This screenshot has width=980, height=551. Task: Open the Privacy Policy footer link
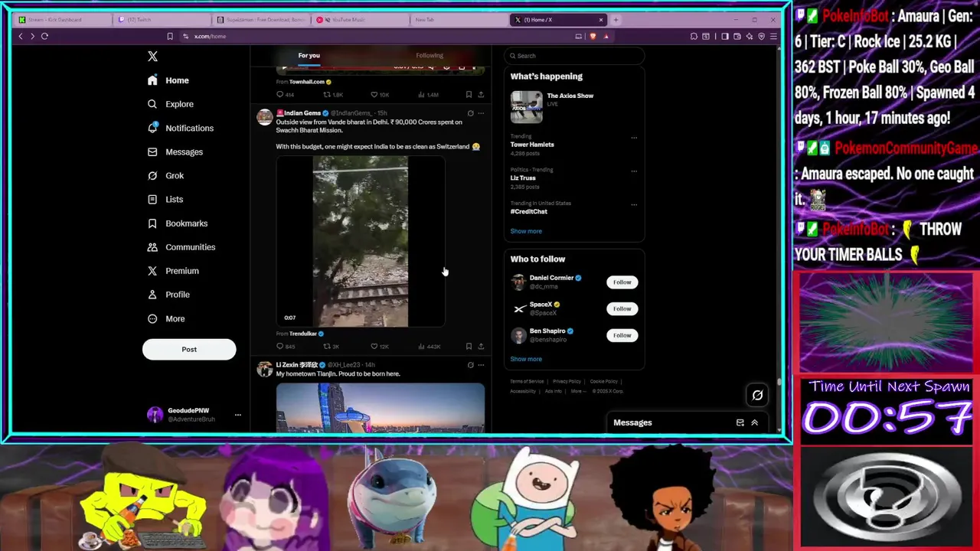[567, 381]
